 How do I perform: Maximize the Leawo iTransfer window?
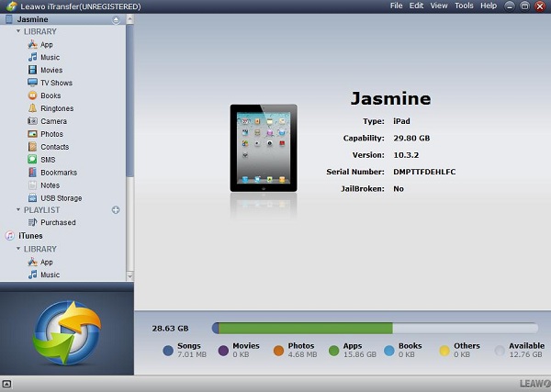tap(524, 6)
